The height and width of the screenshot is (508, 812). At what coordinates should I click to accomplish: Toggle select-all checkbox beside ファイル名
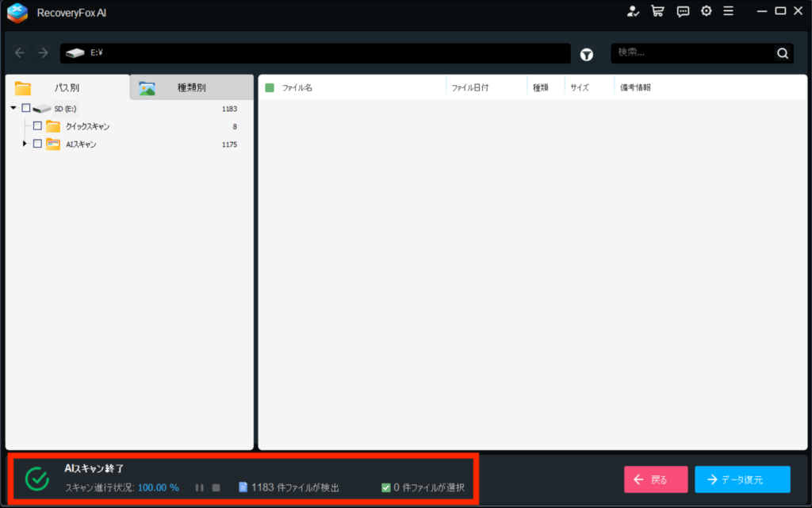tap(270, 87)
